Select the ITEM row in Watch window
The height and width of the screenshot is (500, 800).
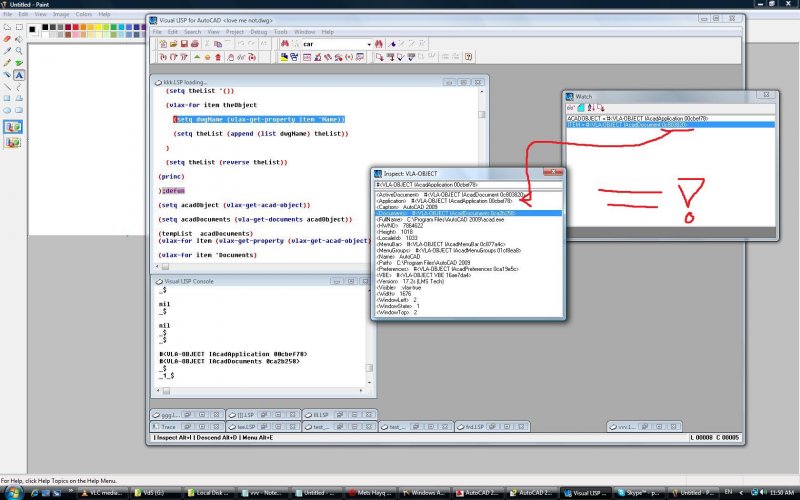point(670,124)
